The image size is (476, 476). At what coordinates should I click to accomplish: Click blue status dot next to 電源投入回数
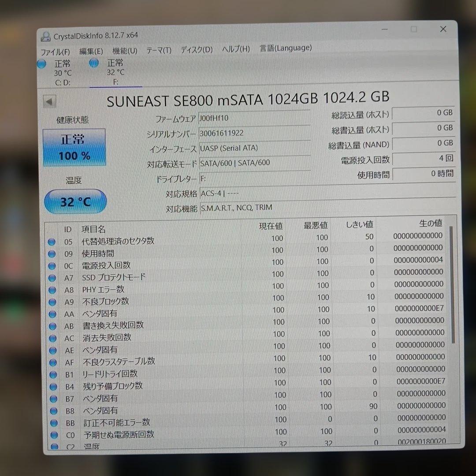[52, 265]
